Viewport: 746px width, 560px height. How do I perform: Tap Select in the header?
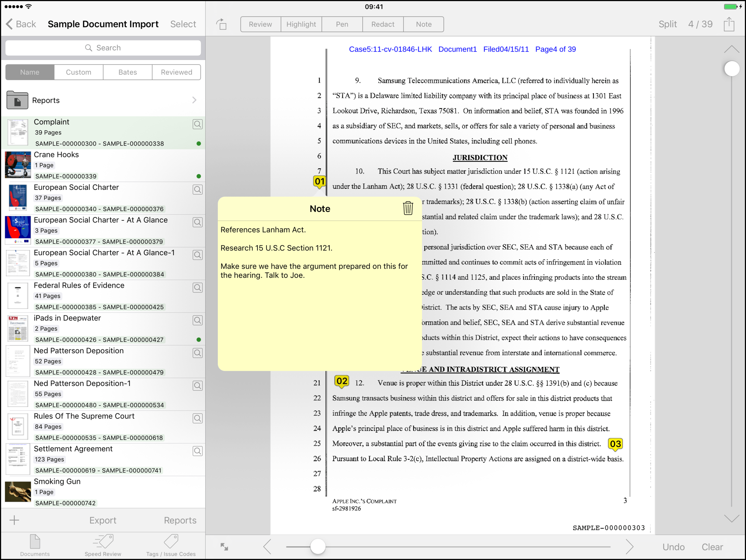pyautogui.click(x=183, y=24)
